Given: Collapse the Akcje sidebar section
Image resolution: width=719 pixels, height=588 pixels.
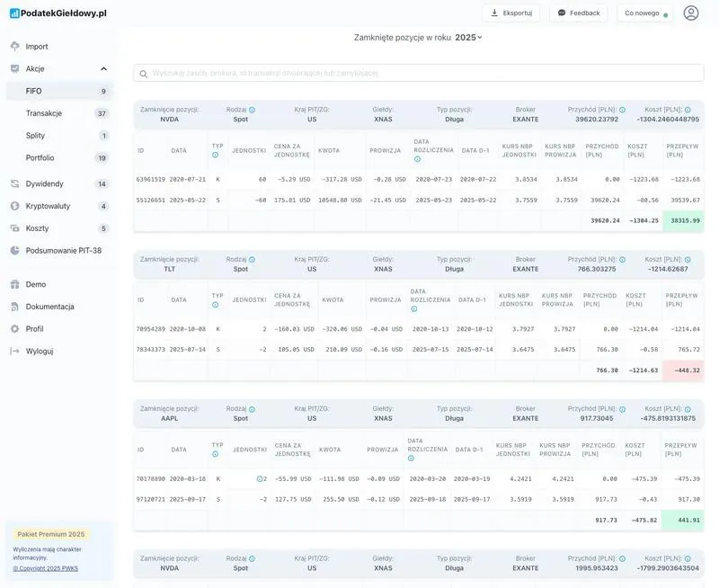Looking at the screenshot, I should (x=103, y=68).
